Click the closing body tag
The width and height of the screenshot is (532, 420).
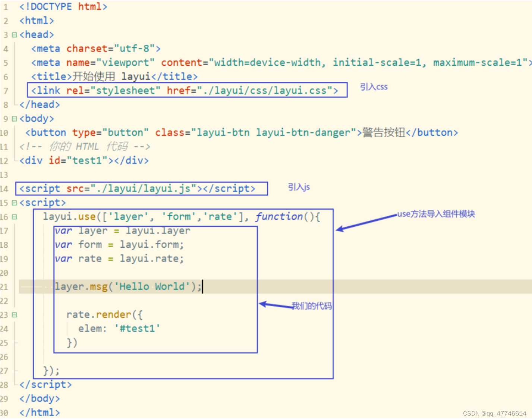(x=40, y=399)
